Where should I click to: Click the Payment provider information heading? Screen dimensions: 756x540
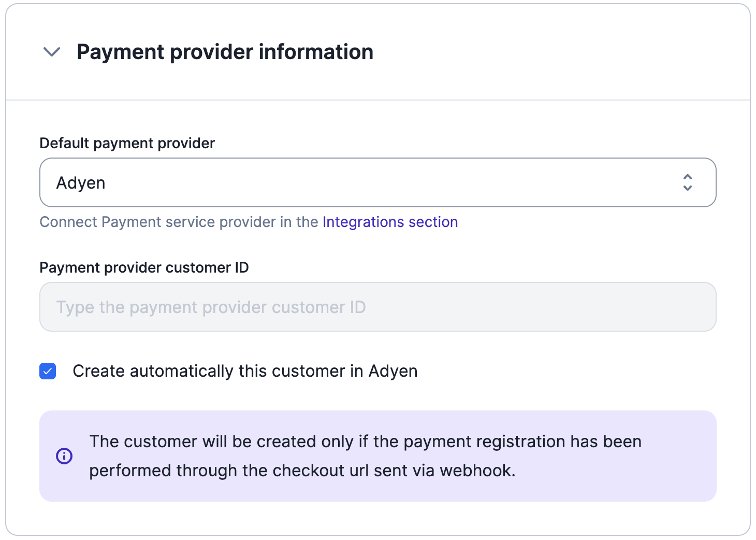click(225, 52)
